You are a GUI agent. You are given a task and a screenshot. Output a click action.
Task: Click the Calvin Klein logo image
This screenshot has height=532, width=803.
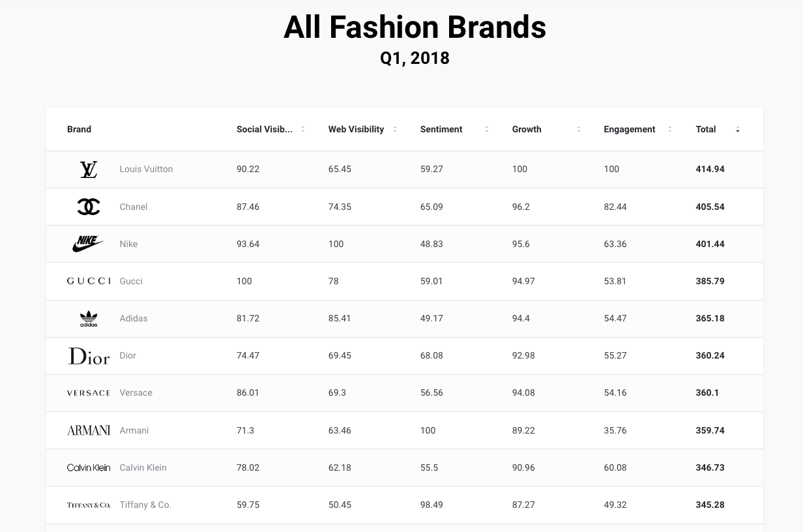point(89,467)
